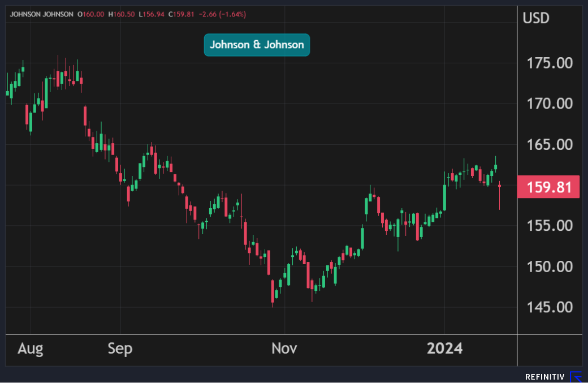Click the Refinitiv logo icon
This screenshot has height=383, width=588.
coord(576,377)
